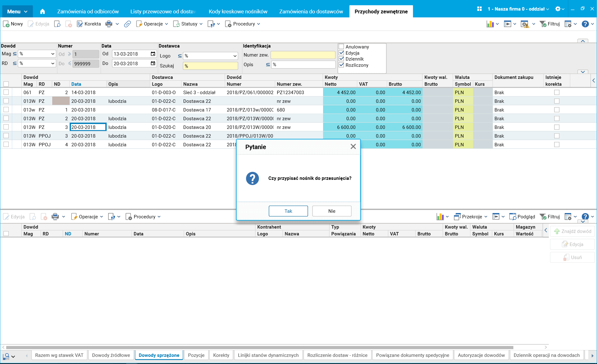Open the calendar picker for the Data Od field
Viewport: 597px width, 364px height.
(153, 54)
